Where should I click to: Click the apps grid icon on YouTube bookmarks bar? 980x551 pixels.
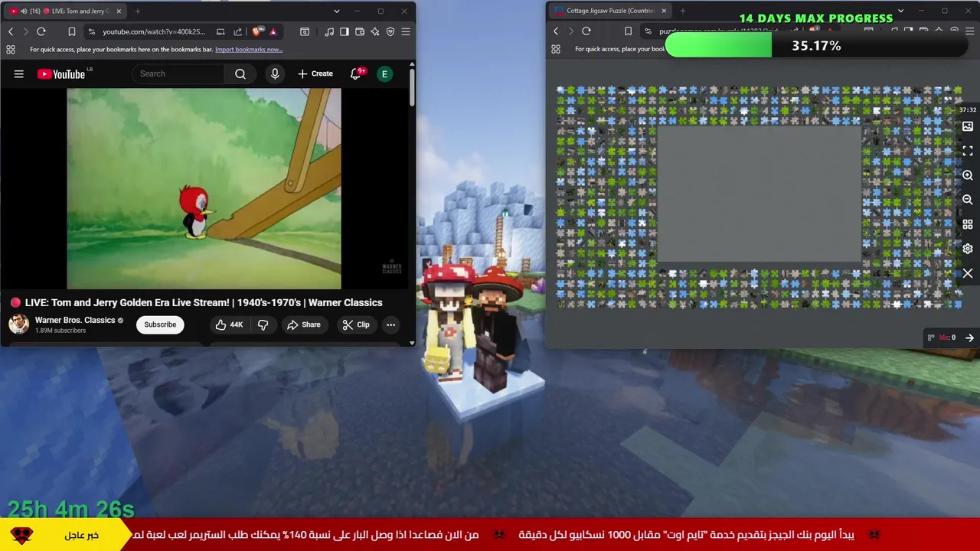coord(11,49)
